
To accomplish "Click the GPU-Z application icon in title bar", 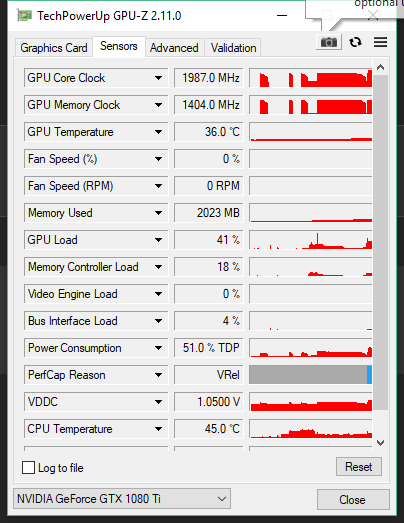I will coord(24,16).
